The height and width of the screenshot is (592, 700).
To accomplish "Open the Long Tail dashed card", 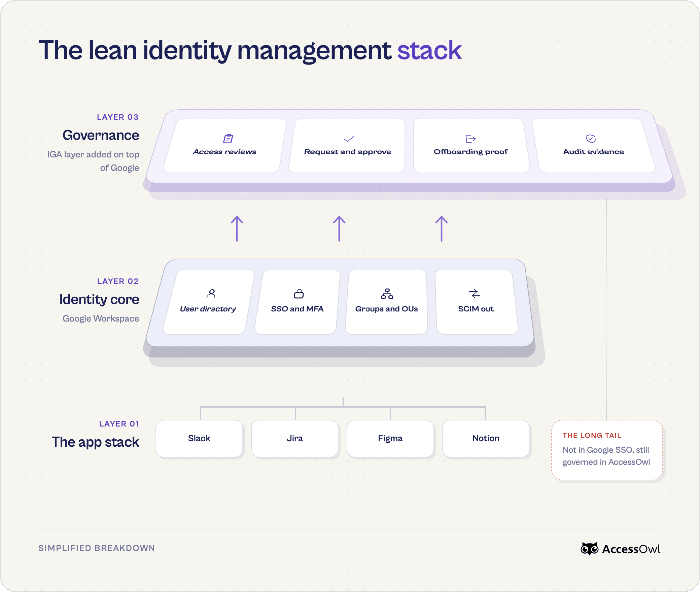I will click(x=607, y=450).
